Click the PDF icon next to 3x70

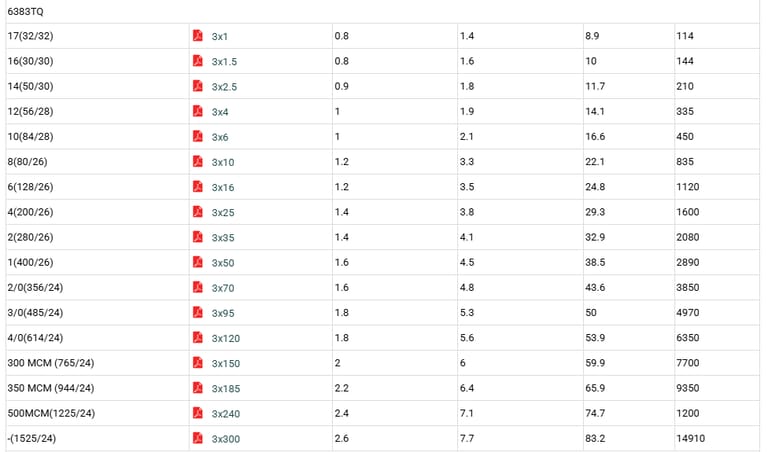point(198,287)
